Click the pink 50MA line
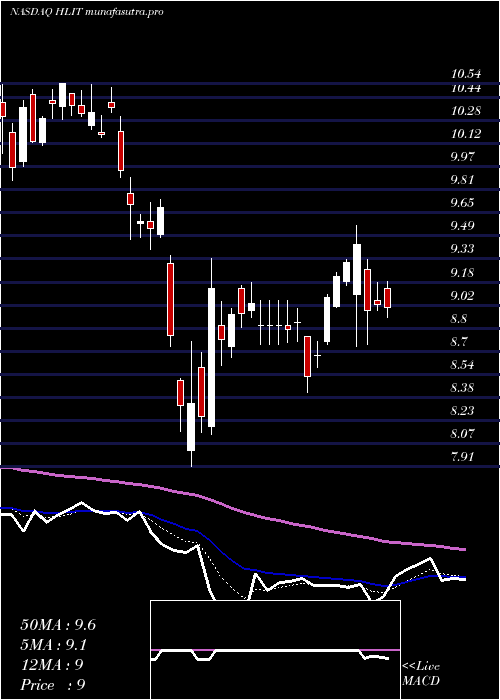 click(x=232, y=508)
